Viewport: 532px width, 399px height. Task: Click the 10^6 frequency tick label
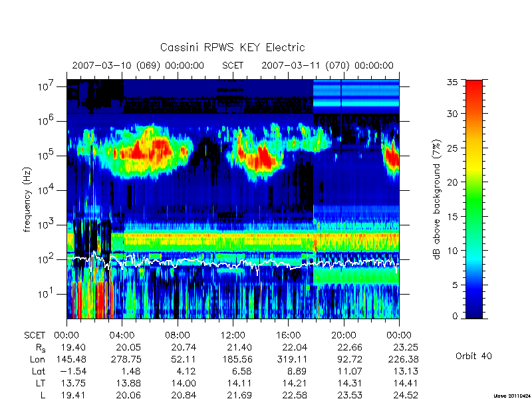coord(47,121)
